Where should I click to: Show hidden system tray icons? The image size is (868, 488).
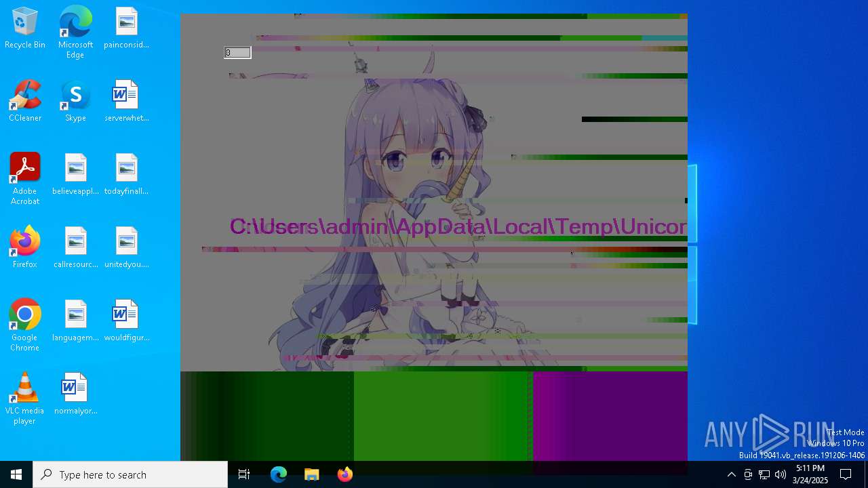pyautogui.click(x=731, y=474)
